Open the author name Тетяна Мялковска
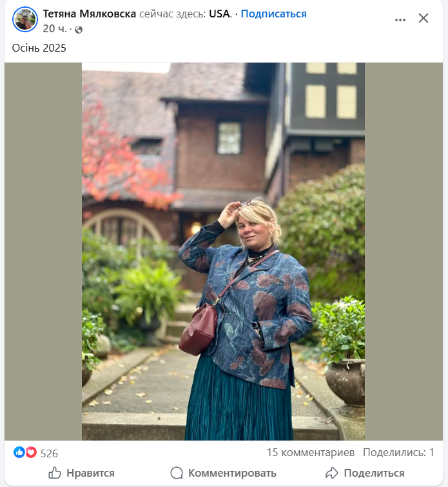The width and height of the screenshot is (448, 487). coord(90,14)
